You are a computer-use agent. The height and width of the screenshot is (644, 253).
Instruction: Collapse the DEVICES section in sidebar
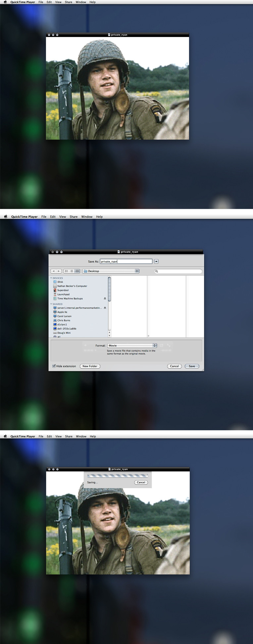51,278
